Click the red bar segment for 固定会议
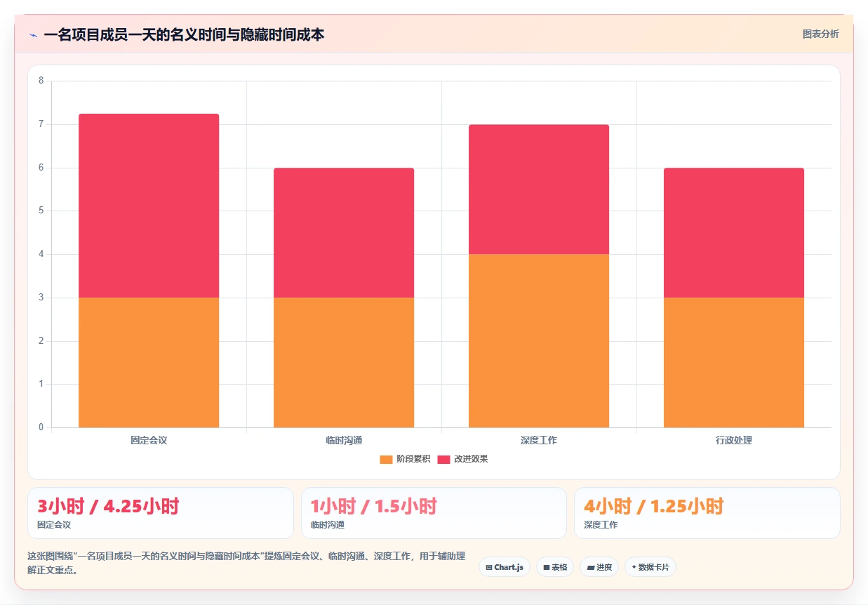Screen dimensions: 868x605 [149, 206]
